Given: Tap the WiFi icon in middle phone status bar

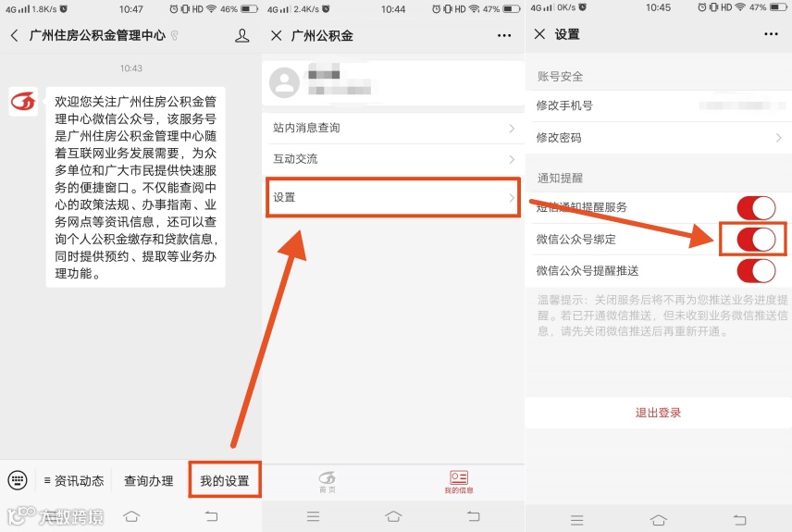Looking at the screenshot, I should 474,8.
